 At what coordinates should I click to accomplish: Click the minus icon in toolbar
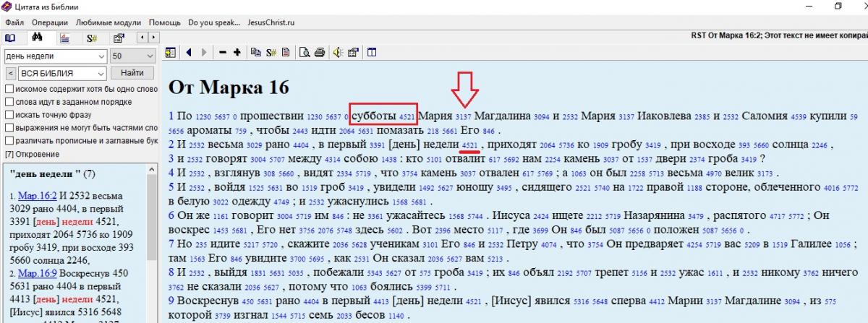point(223,52)
